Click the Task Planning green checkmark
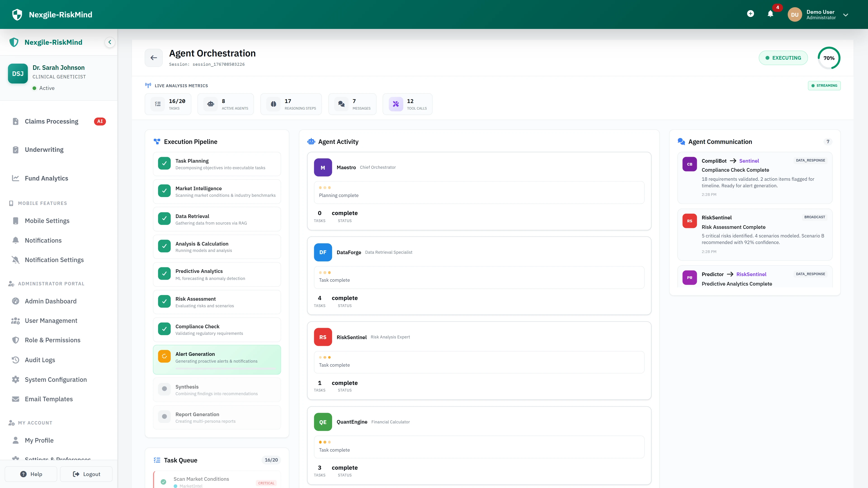868x488 pixels. tap(164, 164)
